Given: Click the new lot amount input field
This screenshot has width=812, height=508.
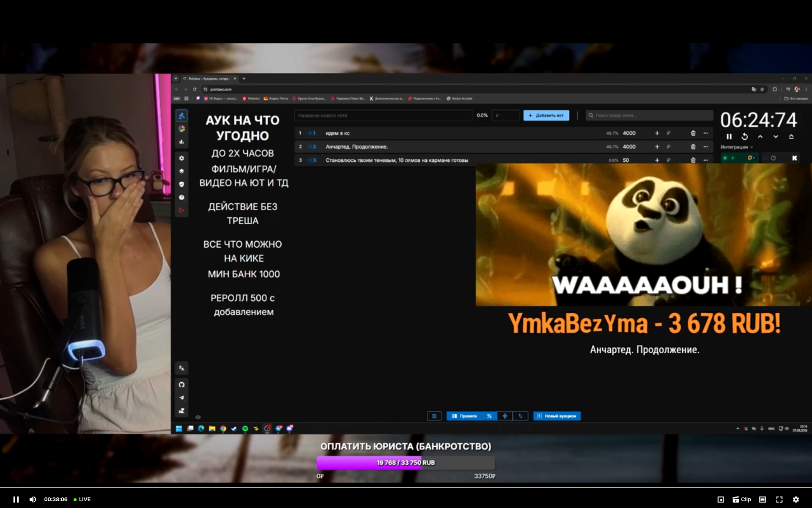Looking at the screenshot, I should 505,115.
